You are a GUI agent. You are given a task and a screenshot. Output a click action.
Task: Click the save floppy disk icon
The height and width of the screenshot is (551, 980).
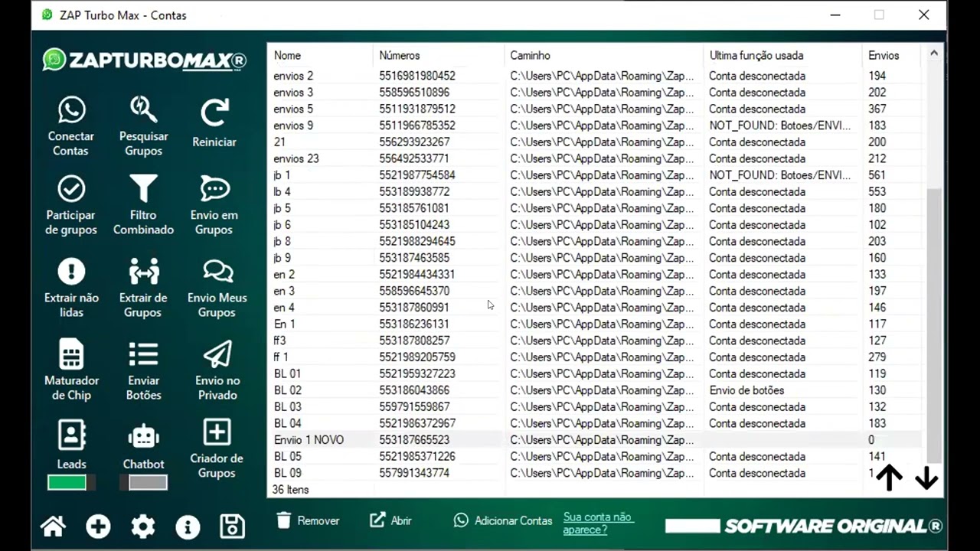pos(232,527)
